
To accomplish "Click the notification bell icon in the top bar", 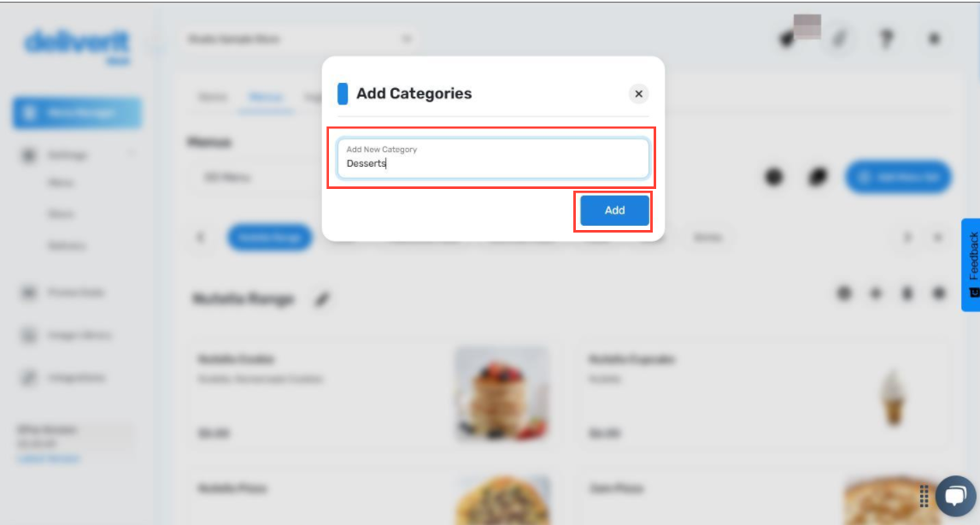I will point(785,38).
